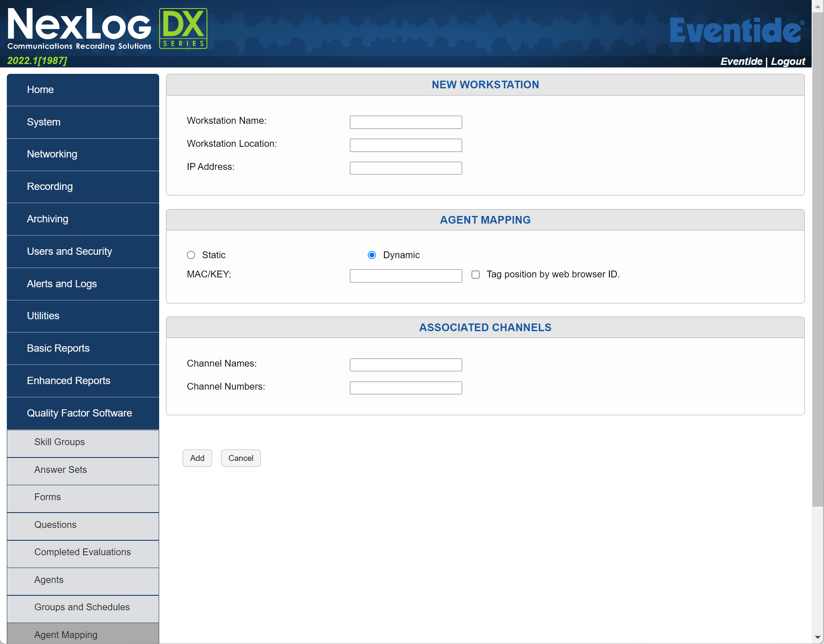This screenshot has width=824, height=644.
Task: Click the Add button
Action: click(x=197, y=458)
